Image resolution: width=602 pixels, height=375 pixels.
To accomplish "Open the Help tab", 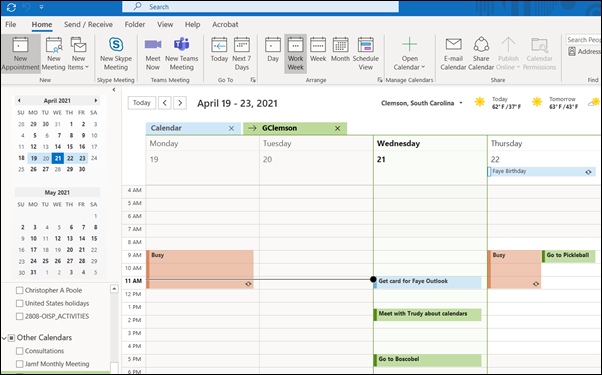I will point(192,24).
